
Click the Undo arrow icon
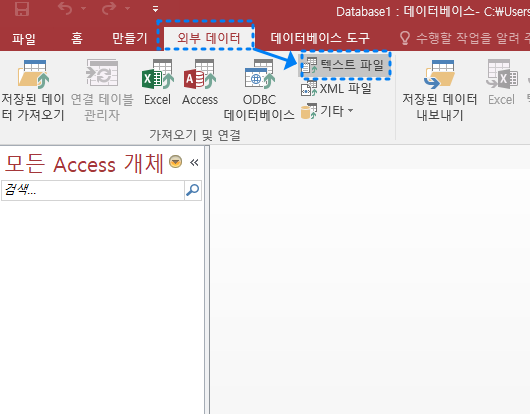click(65, 8)
